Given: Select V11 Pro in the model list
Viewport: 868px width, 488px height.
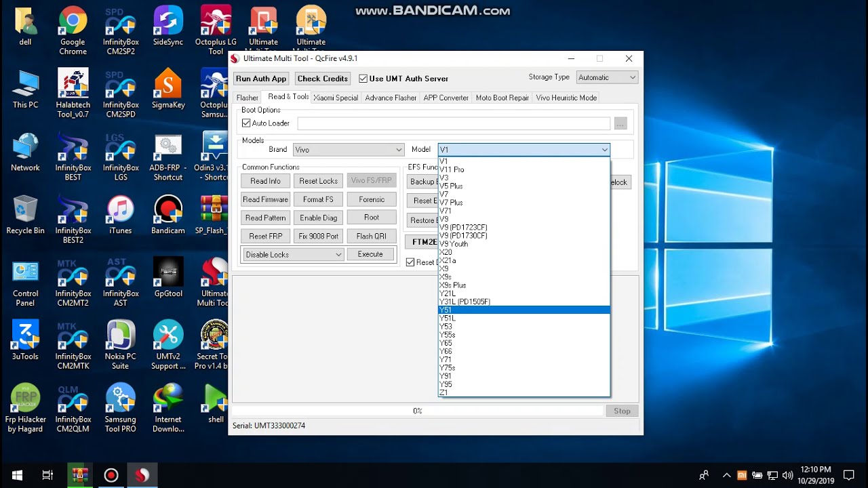Looking at the screenshot, I should click(524, 169).
